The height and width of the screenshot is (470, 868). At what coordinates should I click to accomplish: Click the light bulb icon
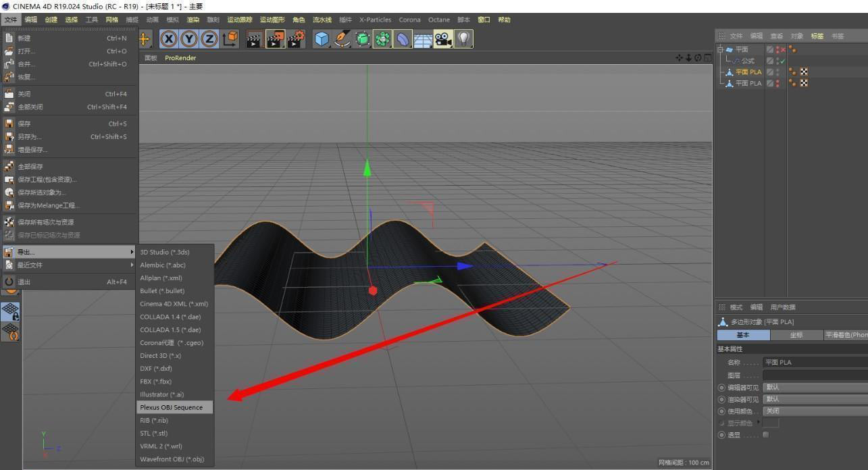(x=463, y=39)
